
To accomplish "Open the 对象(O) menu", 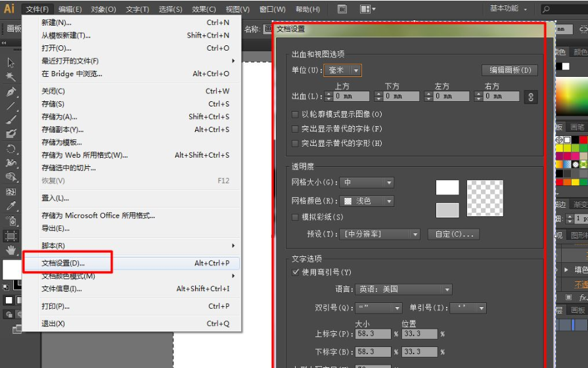I will click(x=104, y=9).
